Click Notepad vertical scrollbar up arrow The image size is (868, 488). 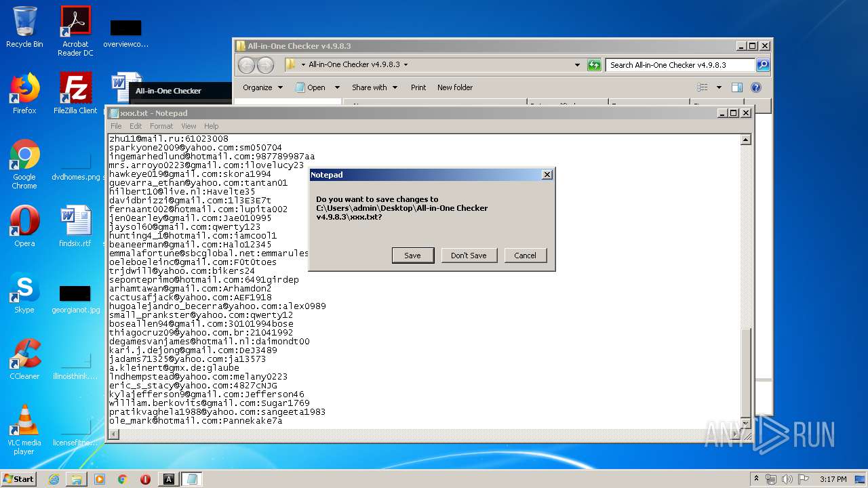745,140
